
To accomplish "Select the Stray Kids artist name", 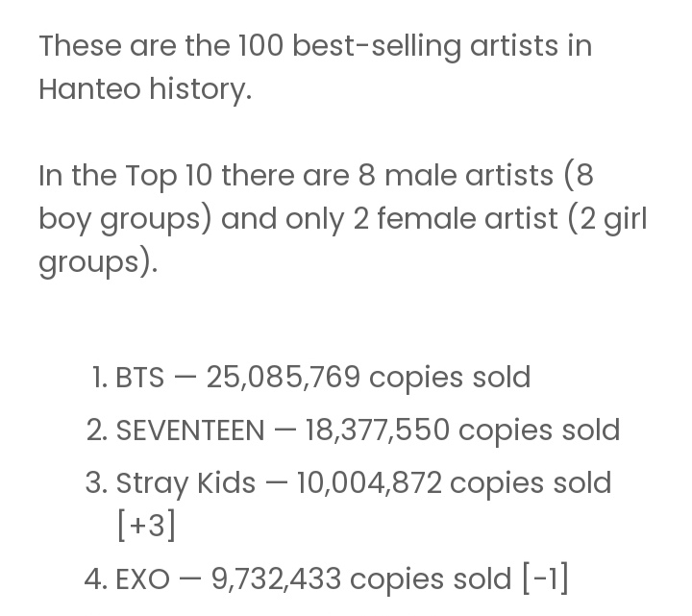I will pos(185,484).
